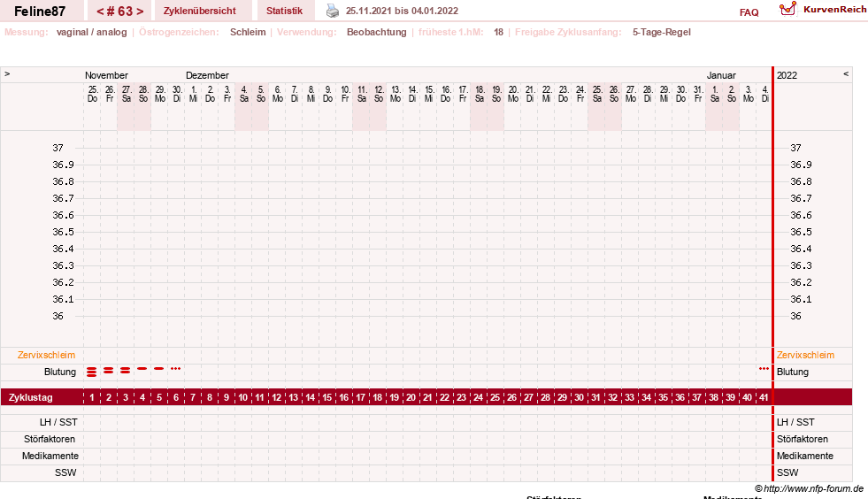Click spotting marker on cycle day 41
The width and height of the screenshot is (868, 499).
pos(764,368)
